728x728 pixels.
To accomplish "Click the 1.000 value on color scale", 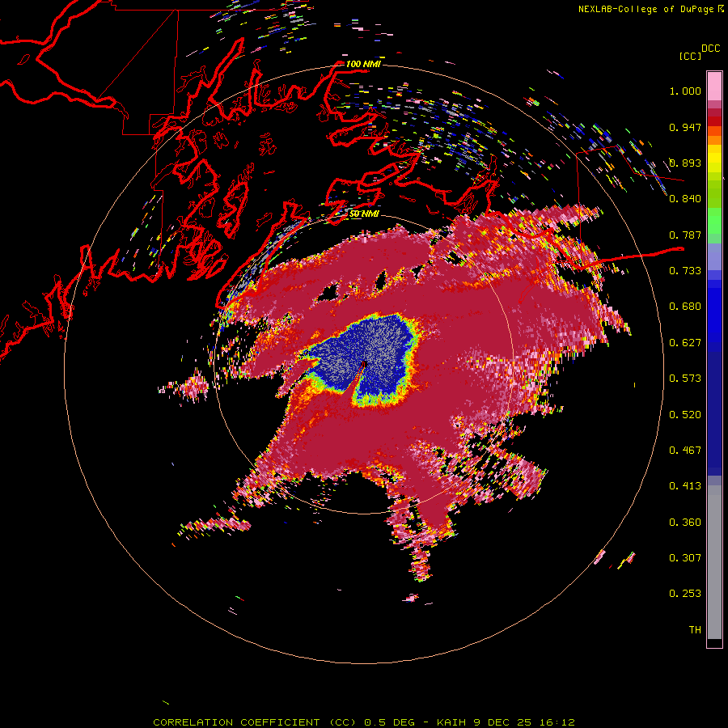I will [x=685, y=91].
